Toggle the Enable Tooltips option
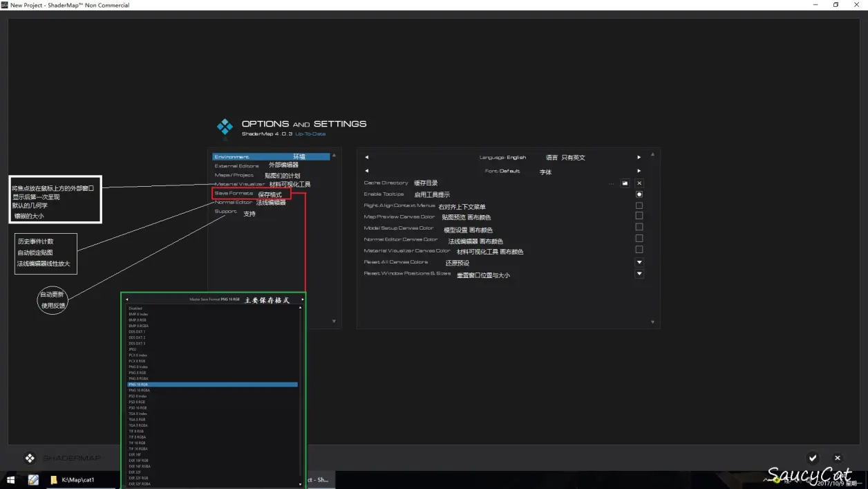This screenshot has width=868, height=489. (639, 194)
